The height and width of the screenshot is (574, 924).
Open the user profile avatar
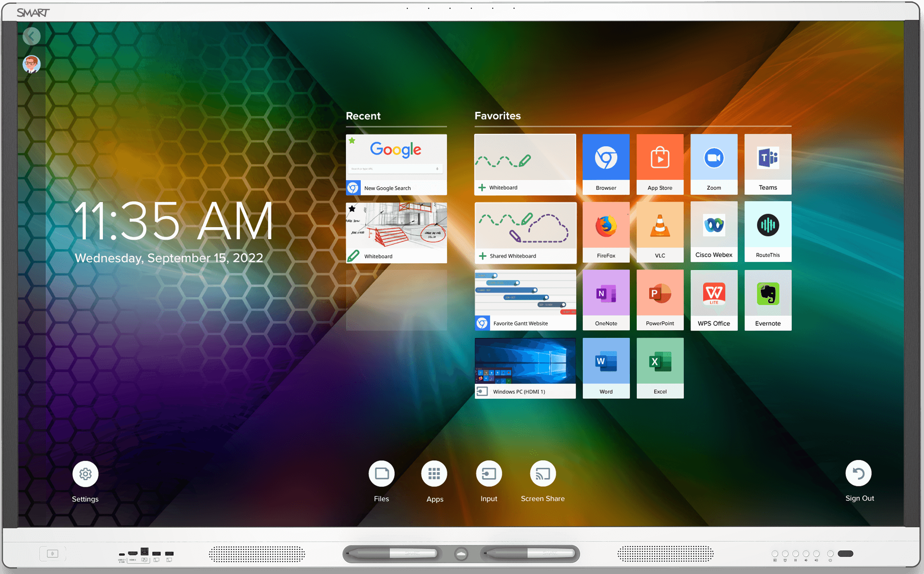pos(31,64)
